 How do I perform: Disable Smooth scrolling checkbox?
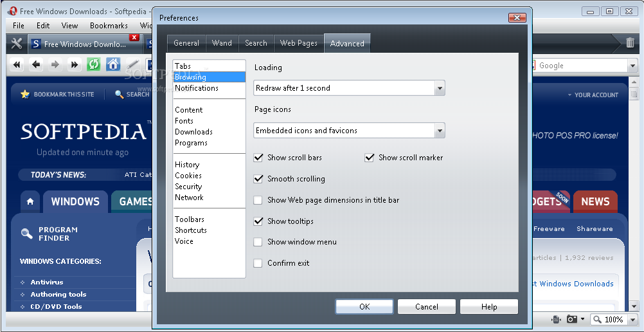coord(258,179)
